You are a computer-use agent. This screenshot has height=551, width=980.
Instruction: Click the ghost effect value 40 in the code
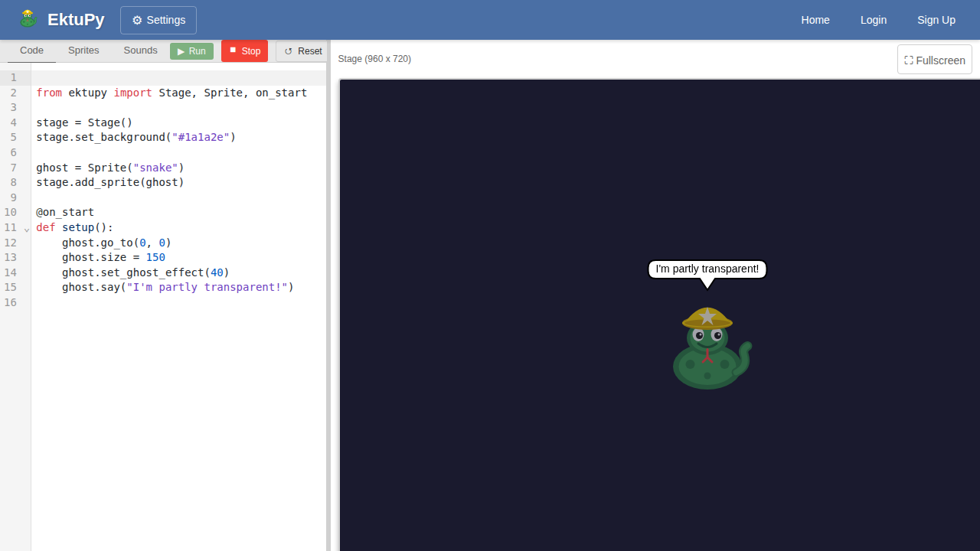pyautogui.click(x=217, y=272)
